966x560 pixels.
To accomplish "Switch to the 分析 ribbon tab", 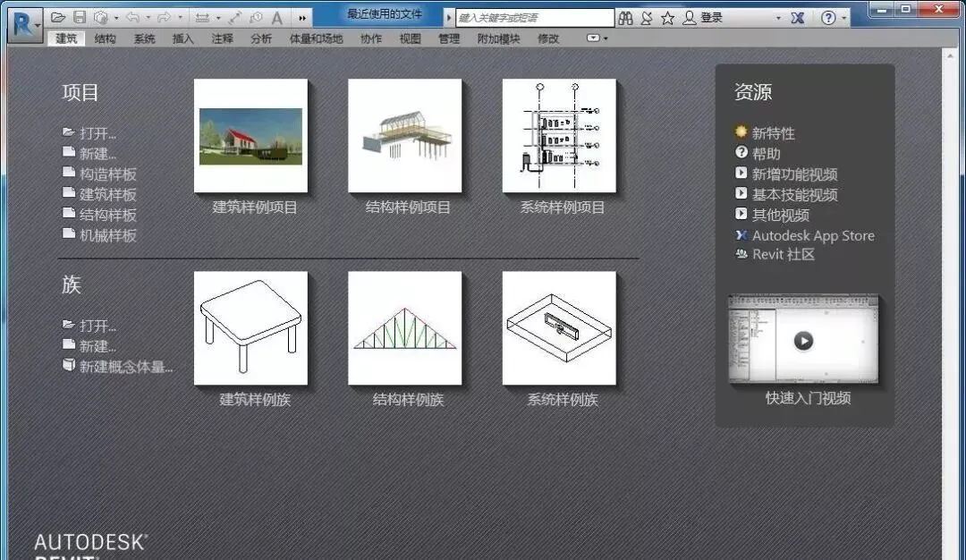I will 261,38.
